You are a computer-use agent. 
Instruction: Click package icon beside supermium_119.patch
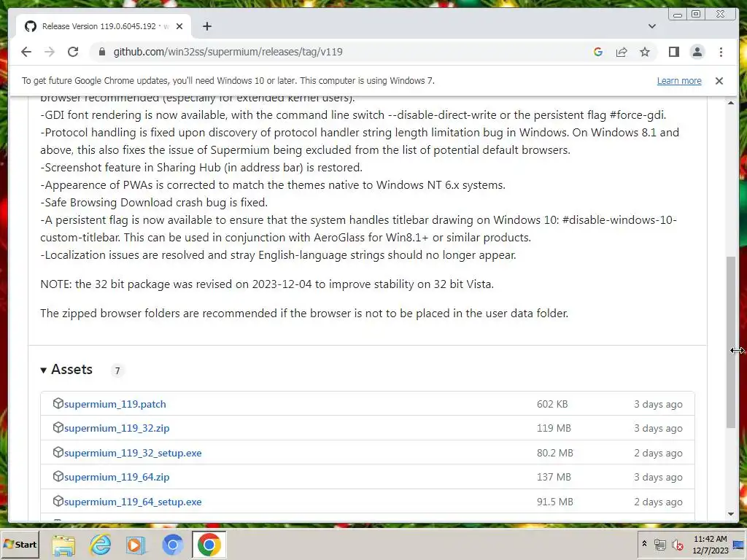tap(58, 403)
